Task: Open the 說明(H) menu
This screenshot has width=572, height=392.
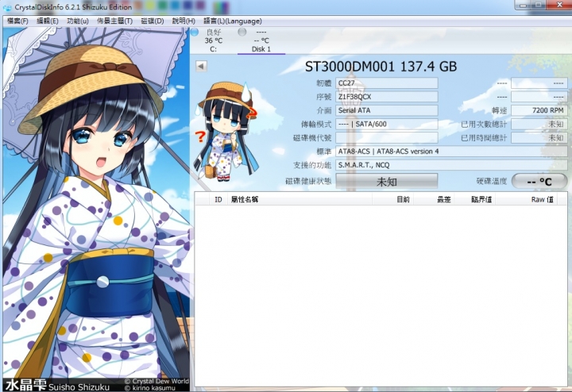Action: 184,21
